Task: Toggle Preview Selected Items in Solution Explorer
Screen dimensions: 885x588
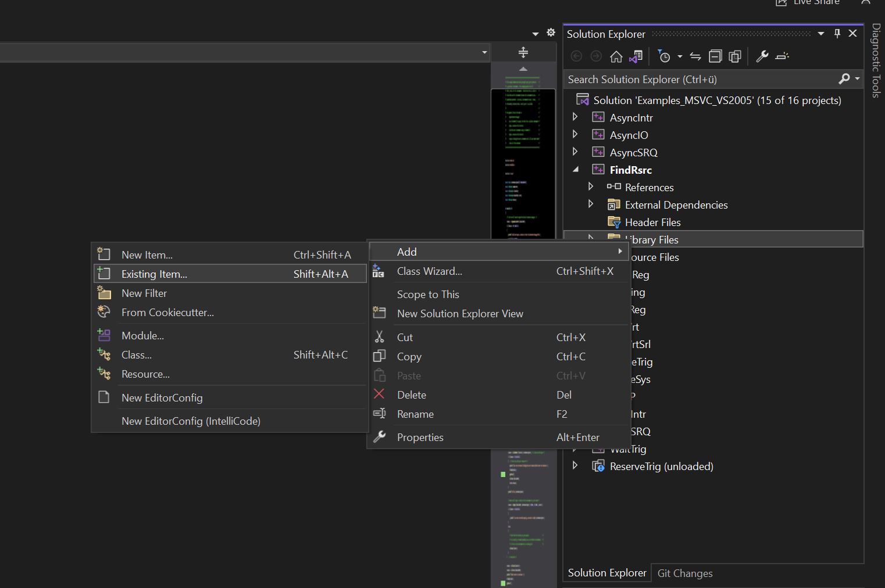Action: pyautogui.click(x=782, y=56)
